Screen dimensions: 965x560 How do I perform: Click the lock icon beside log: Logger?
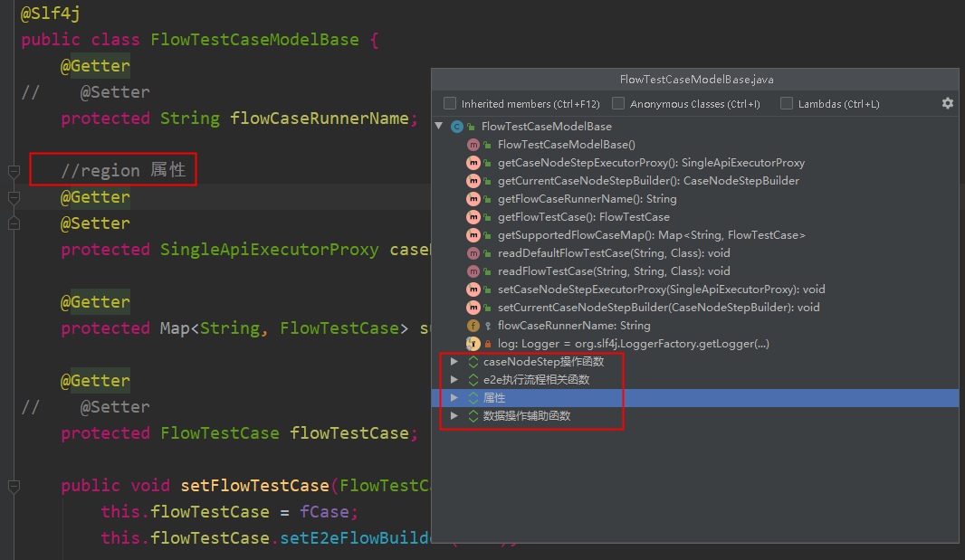[x=487, y=344]
